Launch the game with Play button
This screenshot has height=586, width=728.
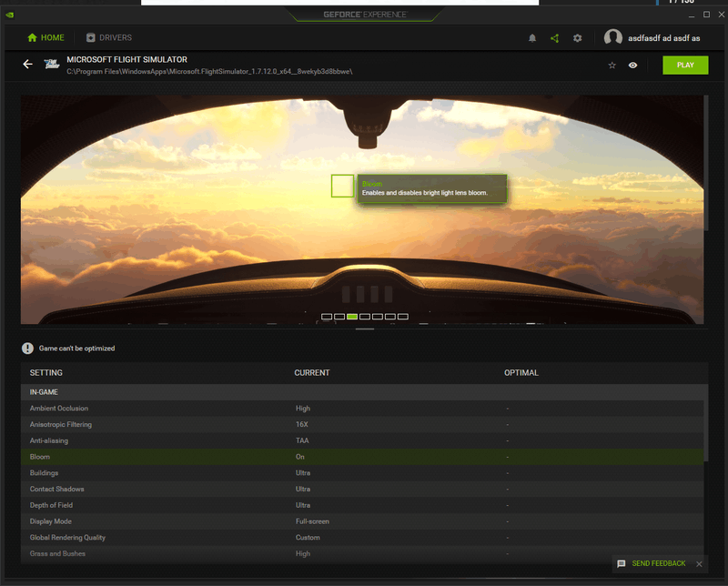685,65
